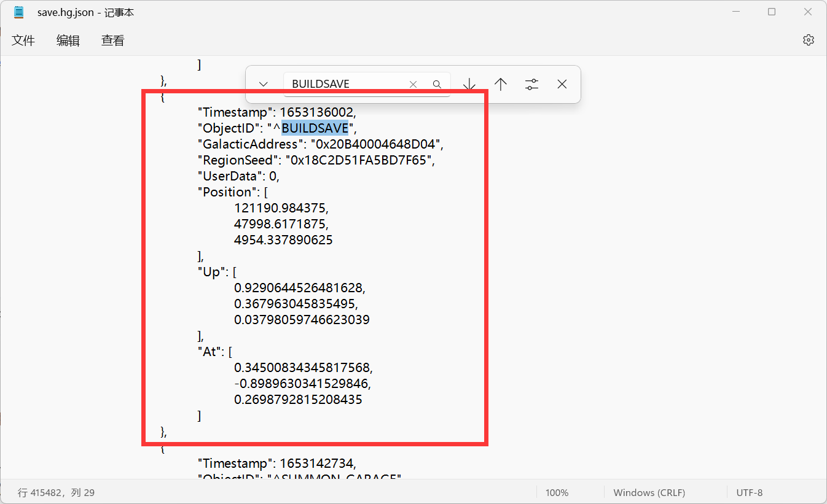This screenshot has width=827, height=504.
Task: Click the "UserData": 0 line
Action: click(238, 176)
